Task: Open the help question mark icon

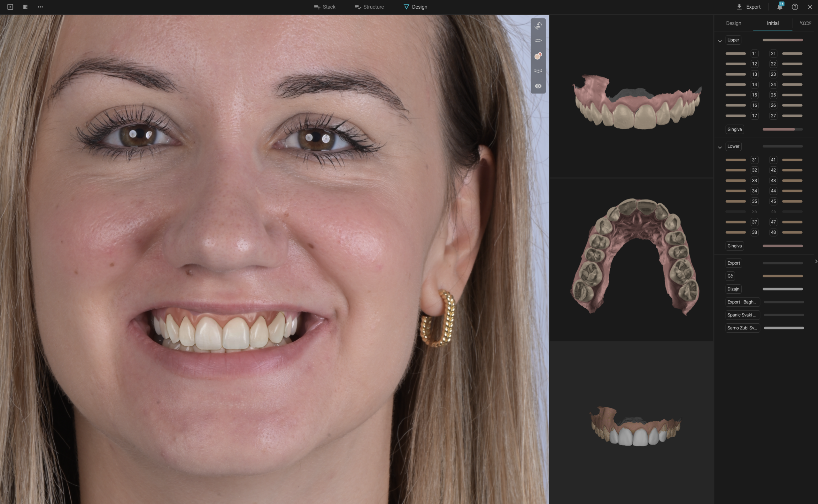Action: click(x=795, y=7)
